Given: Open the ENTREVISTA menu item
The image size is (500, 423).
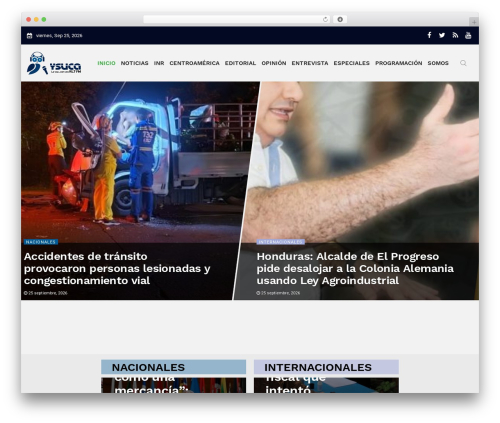Looking at the screenshot, I should [x=310, y=63].
